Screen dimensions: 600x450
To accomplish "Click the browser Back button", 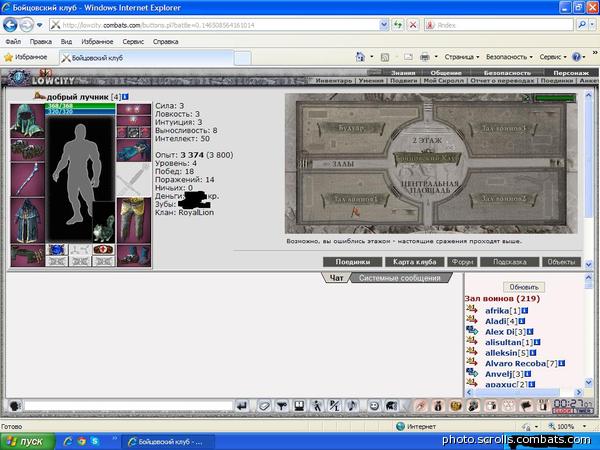I will 10,25.
